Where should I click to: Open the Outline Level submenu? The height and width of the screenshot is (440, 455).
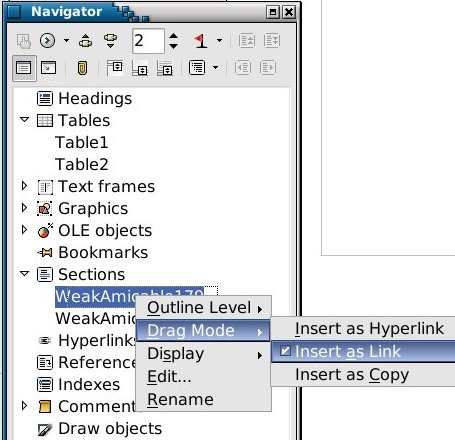[204, 307]
